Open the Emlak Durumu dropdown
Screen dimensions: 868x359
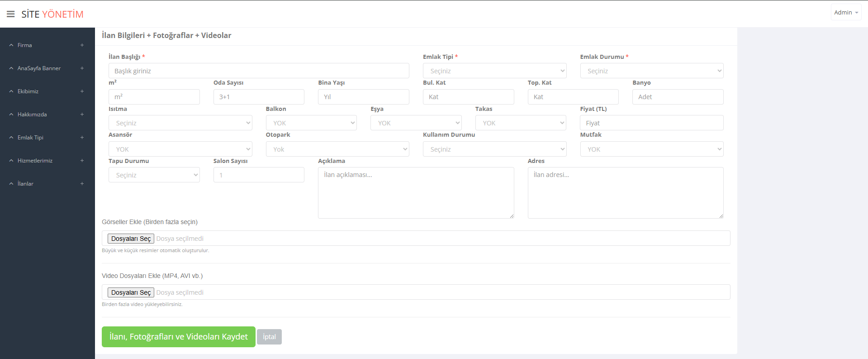pyautogui.click(x=651, y=71)
